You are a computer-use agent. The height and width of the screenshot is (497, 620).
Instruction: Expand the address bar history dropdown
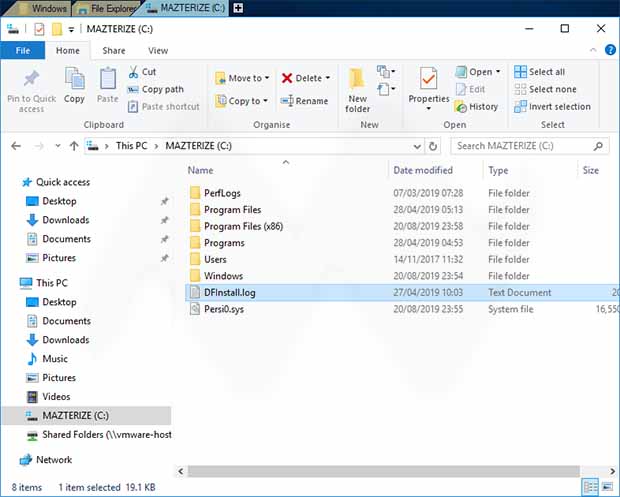pyautogui.click(x=417, y=146)
